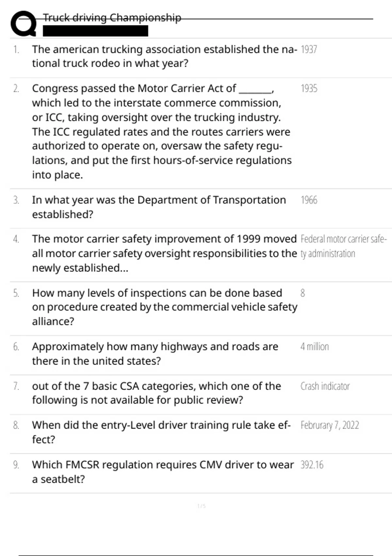This screenshot has width=392, height=556.
Task: Select the Department of Transportation question
Action: tap(159, 207)
